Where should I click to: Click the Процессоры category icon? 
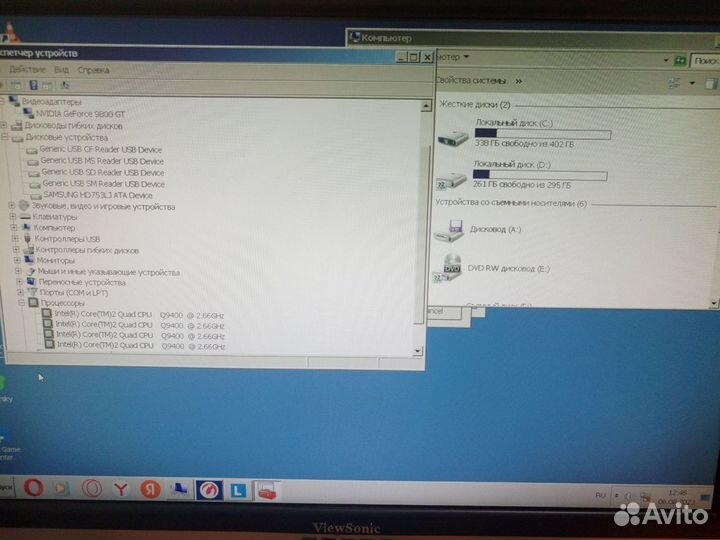(33, 303)
